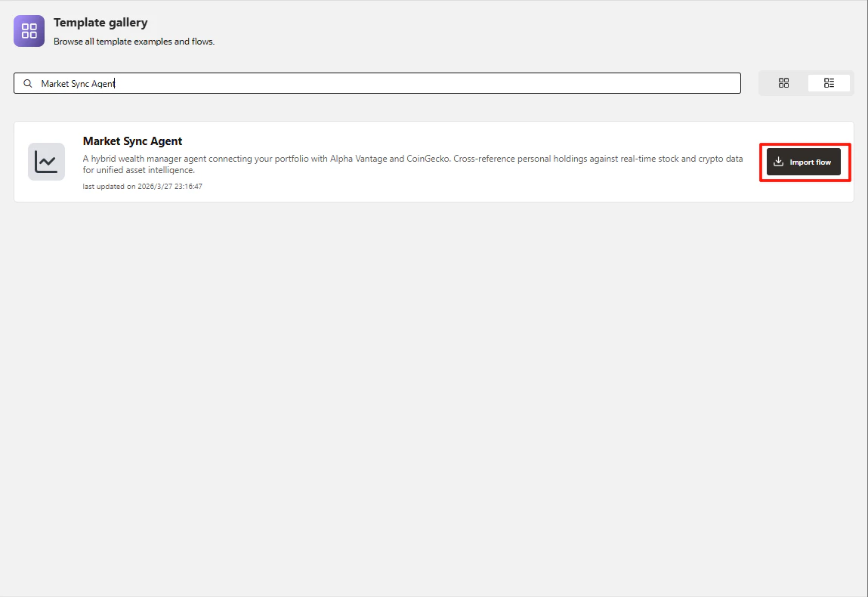Click the Market Sync Agent description text

[412, 165]
